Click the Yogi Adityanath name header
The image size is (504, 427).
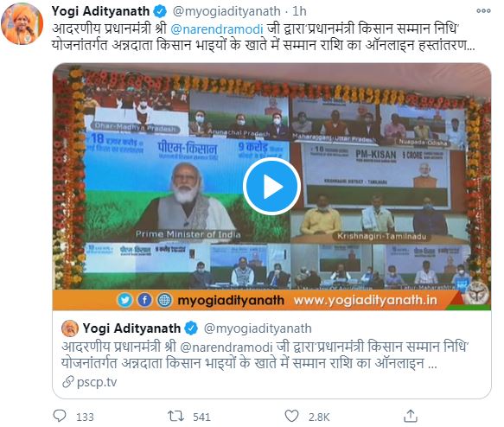point(100,11)
